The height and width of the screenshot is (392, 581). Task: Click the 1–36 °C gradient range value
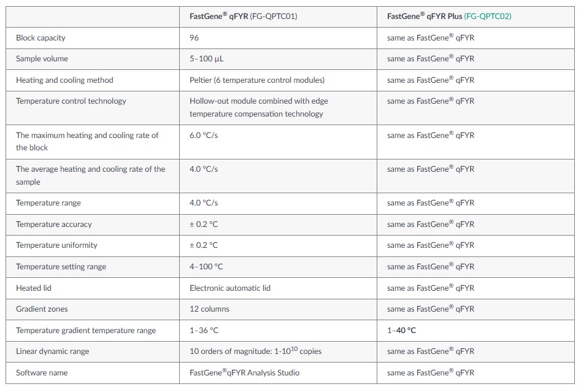point(204,331)
